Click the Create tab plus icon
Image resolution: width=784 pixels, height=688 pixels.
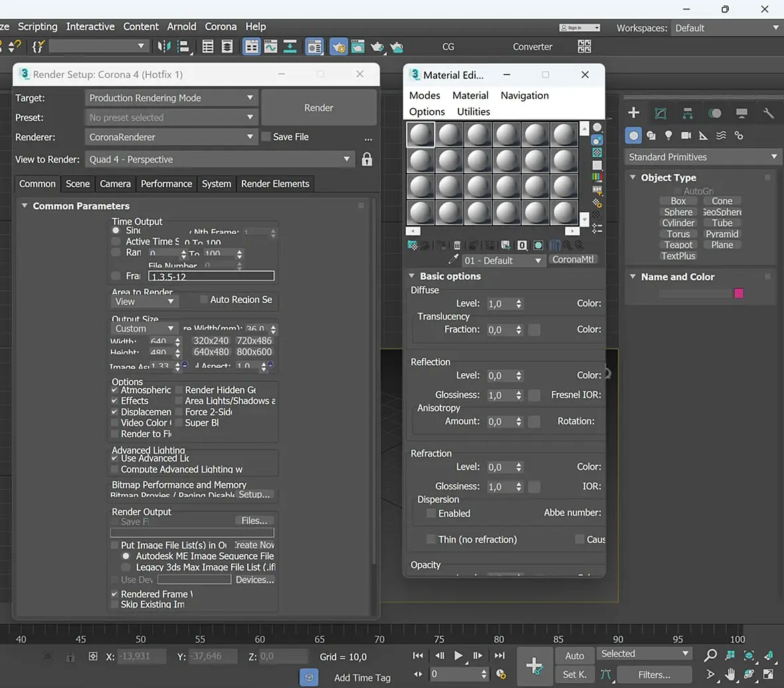634,113
